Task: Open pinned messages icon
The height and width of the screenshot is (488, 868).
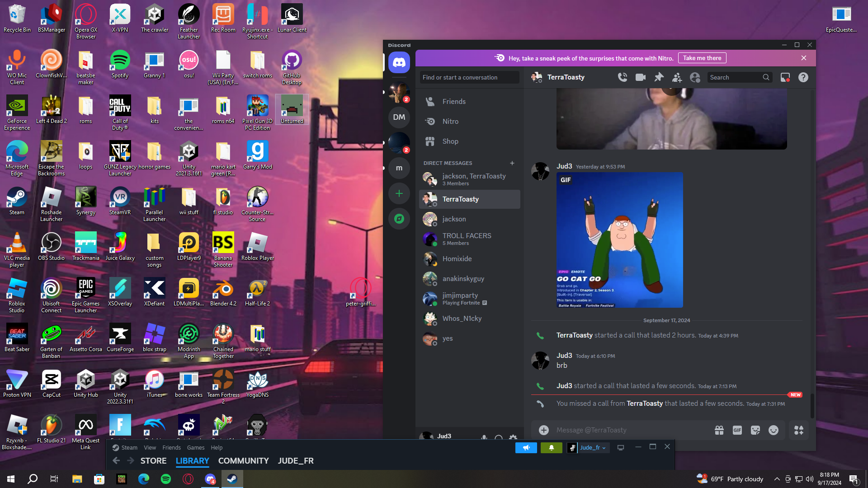Action: point(659,77)
